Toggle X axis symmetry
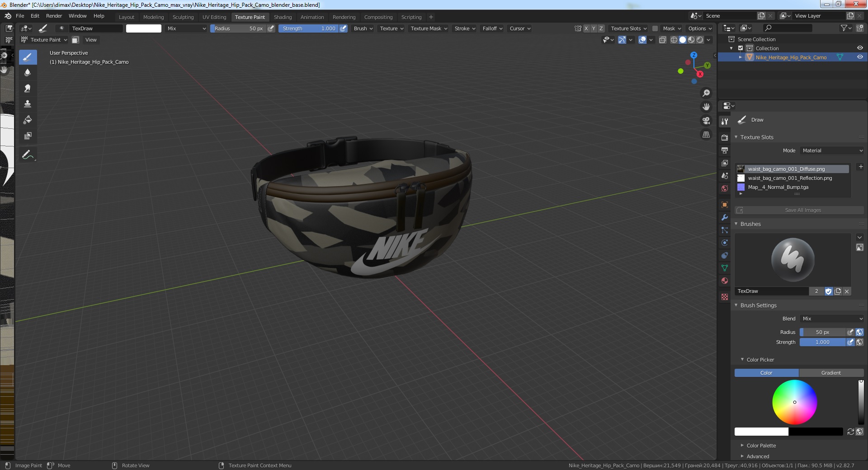868x470 pixels. click(x=586, y=28)
